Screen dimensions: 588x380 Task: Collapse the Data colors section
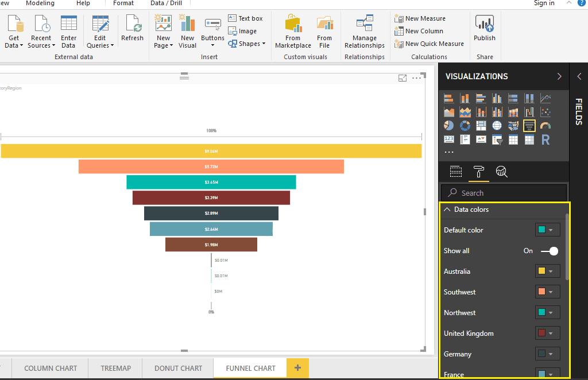click(x=447, y=210)
